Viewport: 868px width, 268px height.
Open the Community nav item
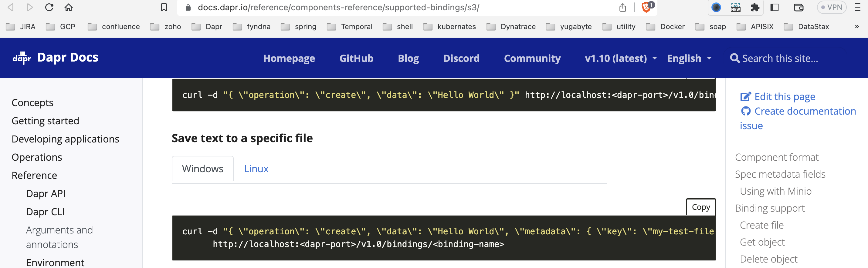pos(532,58)
